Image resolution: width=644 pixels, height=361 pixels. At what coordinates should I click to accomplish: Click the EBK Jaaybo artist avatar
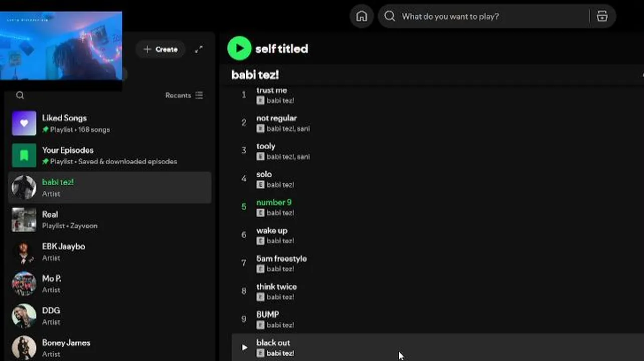(x=24, y=252)
